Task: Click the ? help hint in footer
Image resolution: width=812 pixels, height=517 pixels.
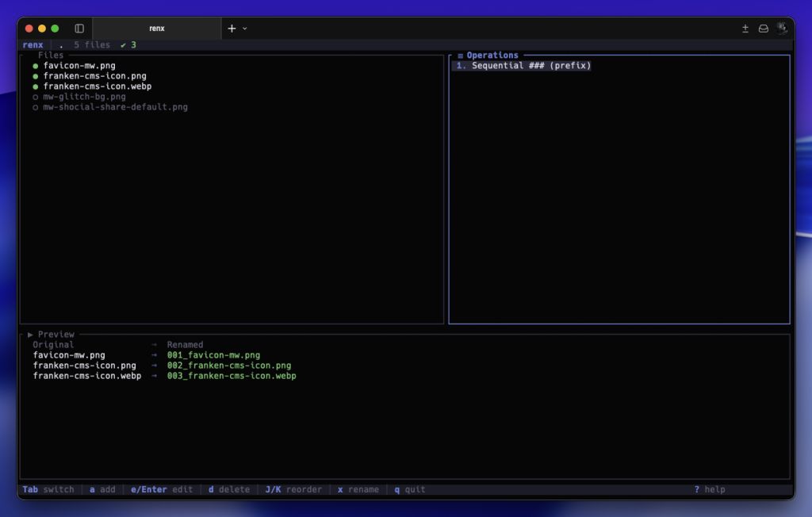Action: (x=710, y=489)
